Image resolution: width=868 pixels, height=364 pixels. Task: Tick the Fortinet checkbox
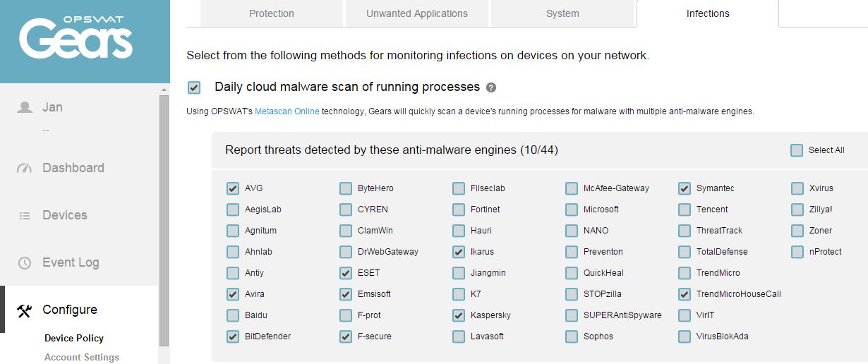(x=459, y=210)
